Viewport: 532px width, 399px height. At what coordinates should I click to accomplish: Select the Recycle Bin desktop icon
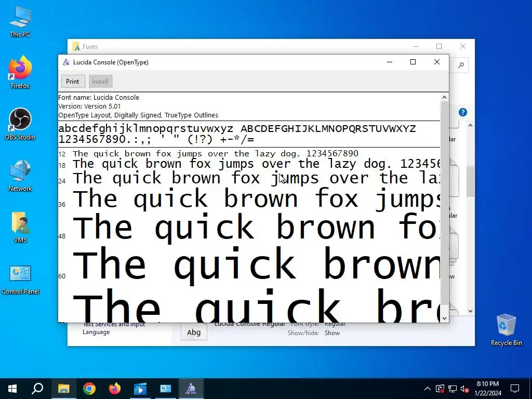pos(506,330)
